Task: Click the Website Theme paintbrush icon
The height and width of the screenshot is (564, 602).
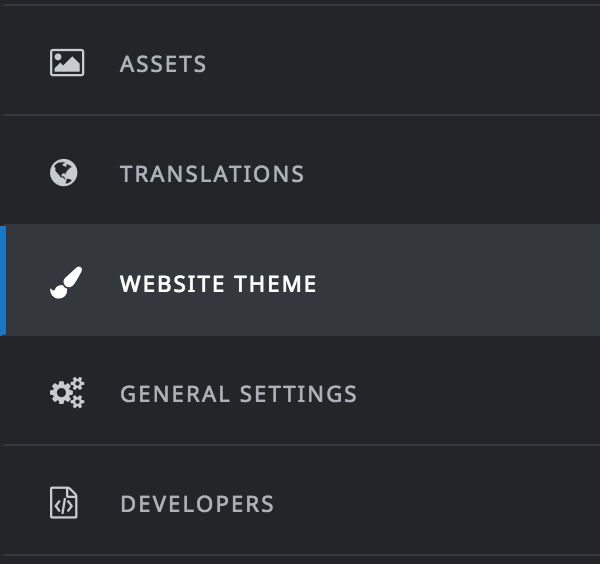Action: [x=67, y=283]
